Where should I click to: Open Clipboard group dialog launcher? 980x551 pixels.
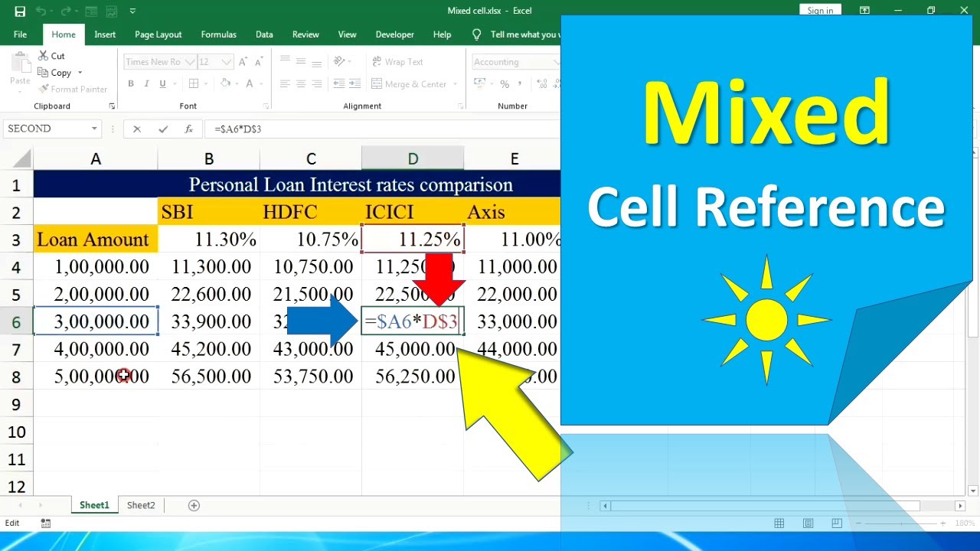coord(112,106)
